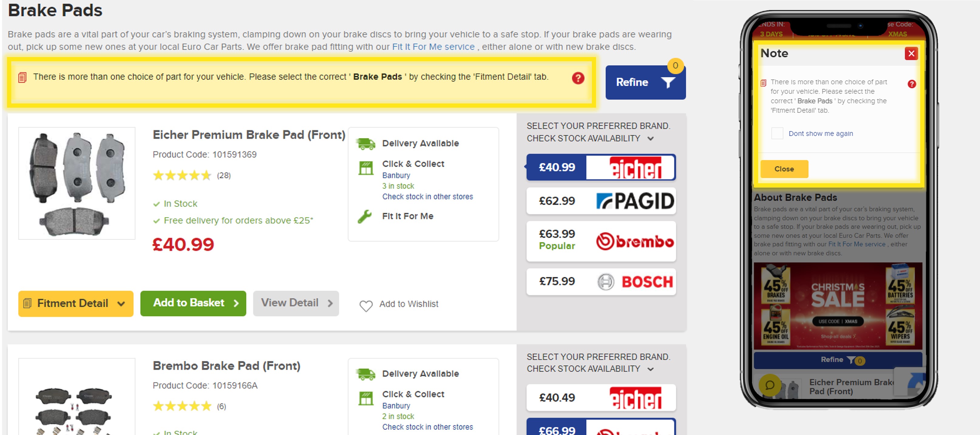
Task: Click the red question mark in the phone Note
Action: pyautogui.click(x=911, y=84)
